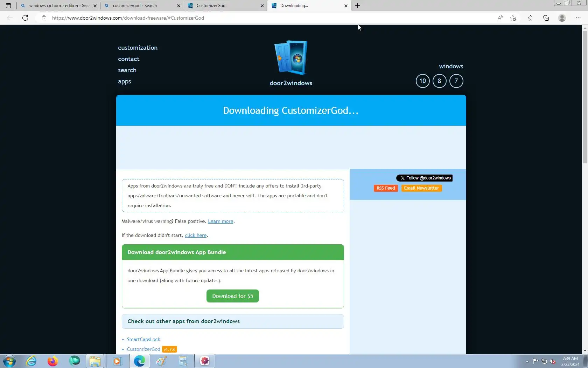Viewport: 588px width, 368px height.
Task: Click the Read aloud icon
Action: click(x=500, y=18)
